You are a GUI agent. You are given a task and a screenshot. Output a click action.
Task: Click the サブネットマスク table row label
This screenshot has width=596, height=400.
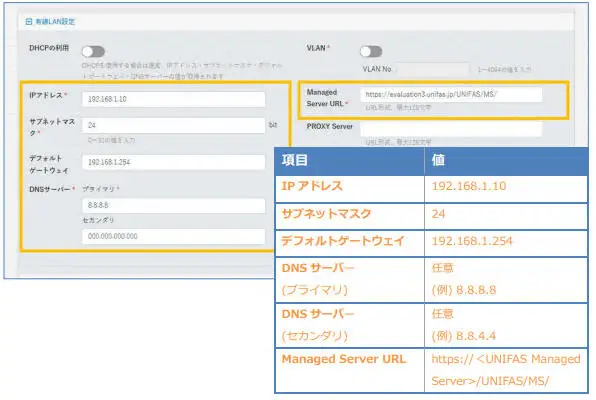[326, 214]
